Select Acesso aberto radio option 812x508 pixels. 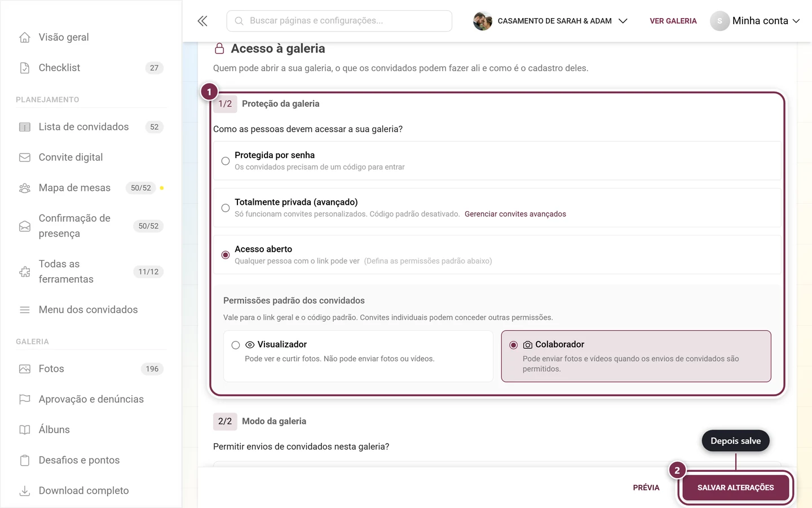[x=226, y=255]
